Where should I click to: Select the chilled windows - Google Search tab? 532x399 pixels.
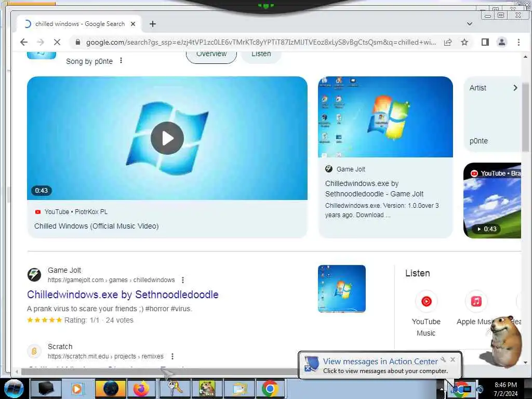click(79, 24)
